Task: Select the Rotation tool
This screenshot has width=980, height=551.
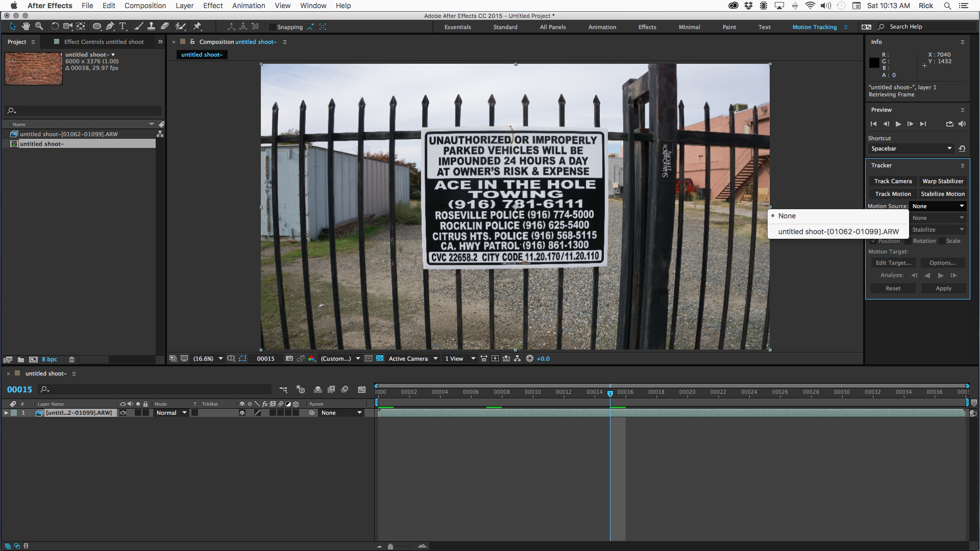Action: 55,27
